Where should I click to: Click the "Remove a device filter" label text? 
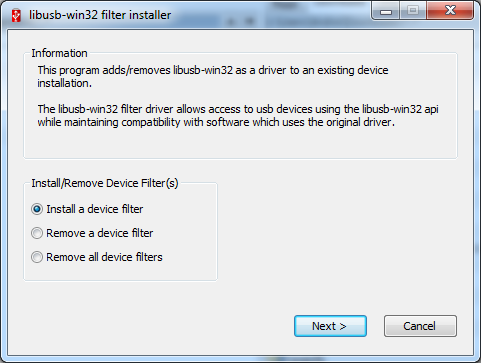coord(100,233)
